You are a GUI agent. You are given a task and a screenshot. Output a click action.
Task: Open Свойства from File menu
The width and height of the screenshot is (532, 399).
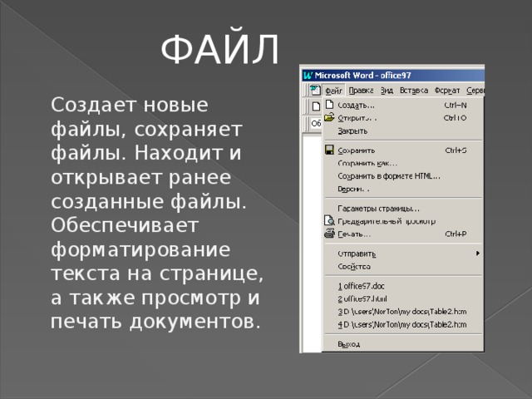click(x=402, y=266)
